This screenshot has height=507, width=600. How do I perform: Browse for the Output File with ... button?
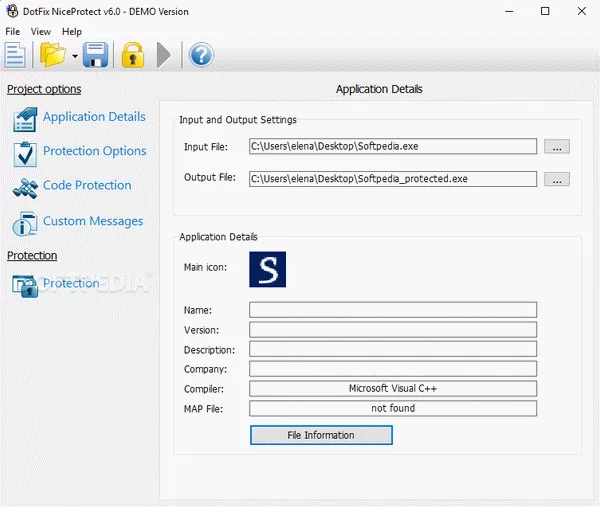click(557, 179)
